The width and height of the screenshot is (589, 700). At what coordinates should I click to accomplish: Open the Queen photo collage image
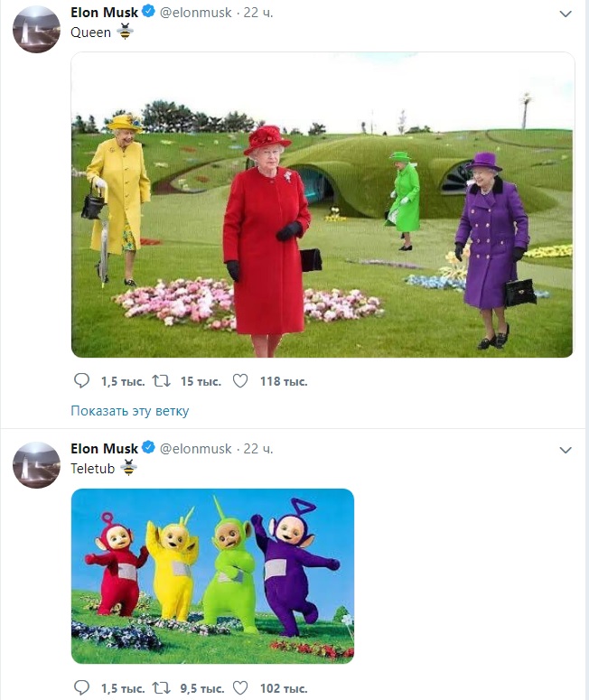point(323,205)
